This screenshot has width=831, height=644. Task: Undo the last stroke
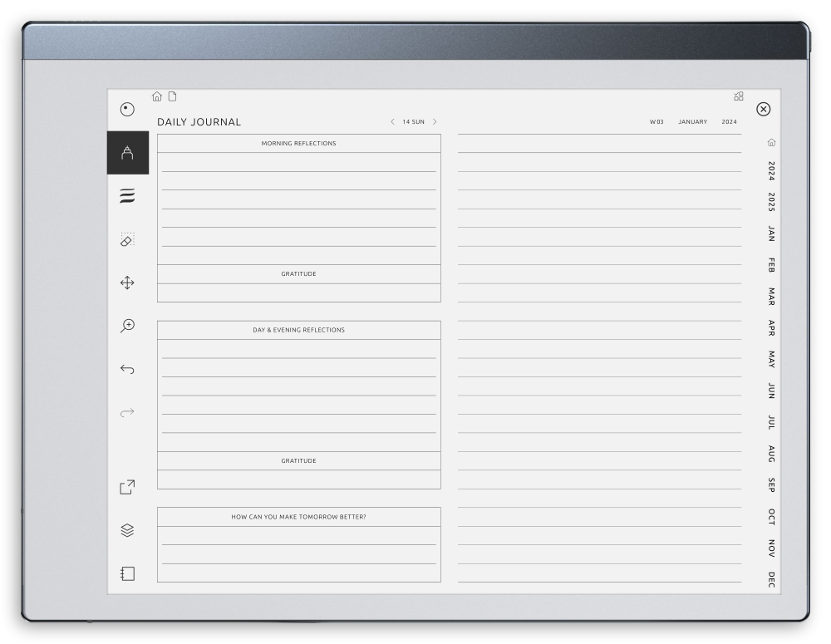(x=127, y=369)
